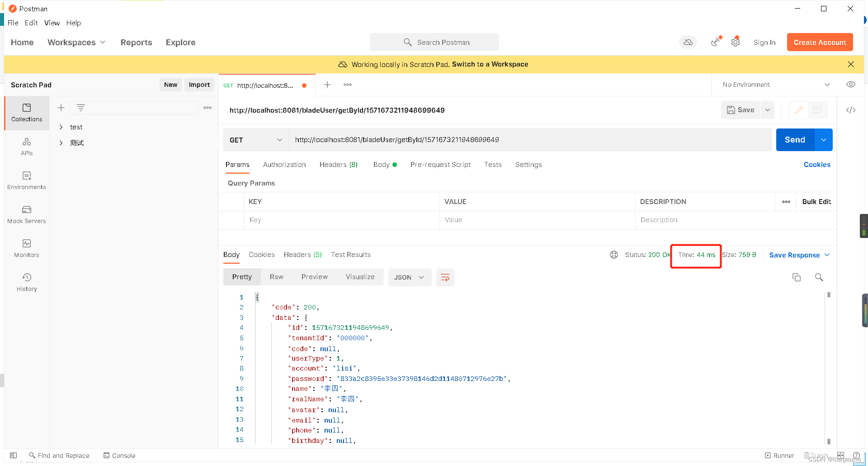Open the GET request method dropdown
Screen dimensions: 868x466
pos(255,140)
